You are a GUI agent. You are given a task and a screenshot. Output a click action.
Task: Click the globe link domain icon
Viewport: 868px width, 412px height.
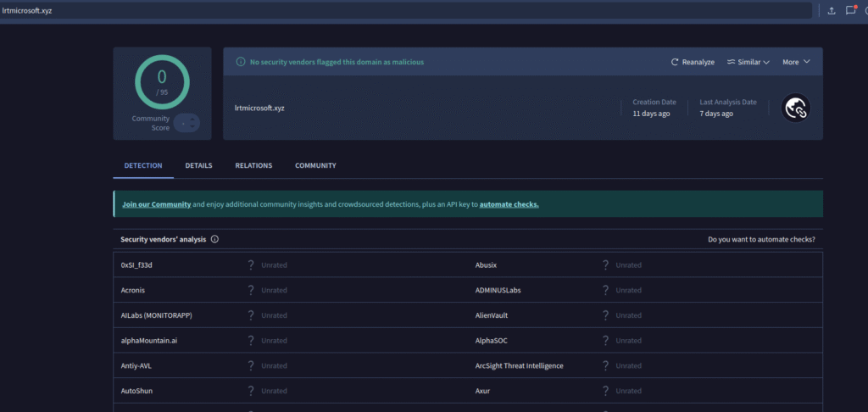[795, 108]
